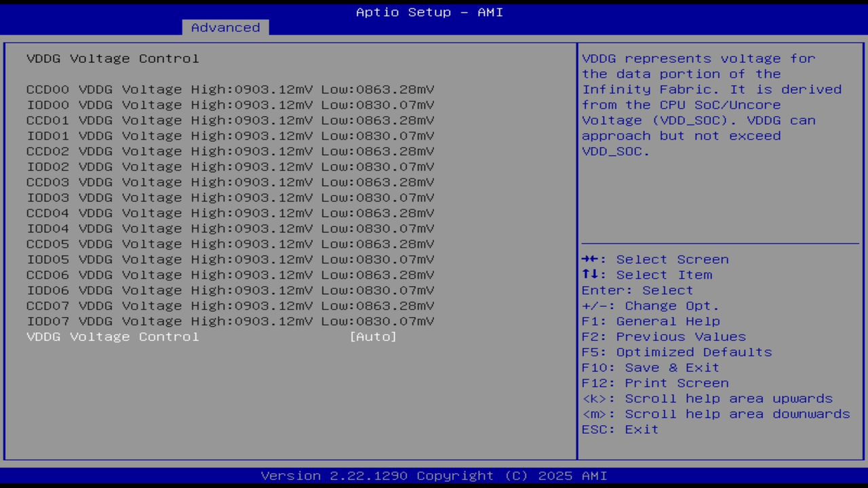Click Scroll help area upwards entry
The width and height of the screenshot is (868, 488).
click(707, 398)
